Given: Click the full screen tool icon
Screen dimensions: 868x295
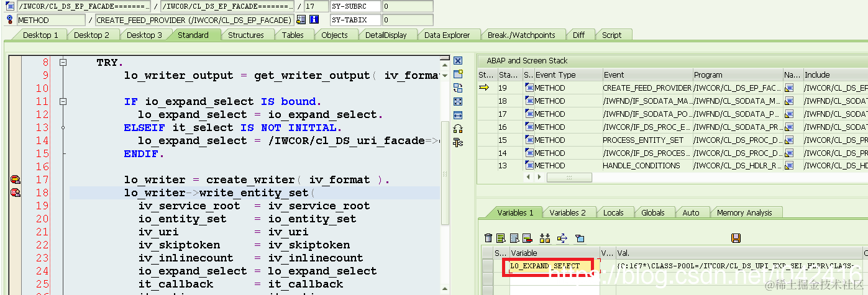Looking at the screenshot, I should coord(458,101).
